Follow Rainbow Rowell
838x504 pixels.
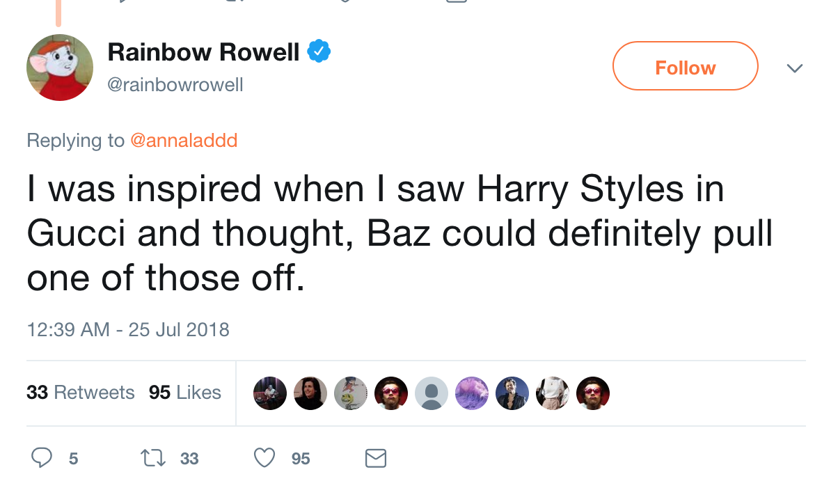click(685, 66)
